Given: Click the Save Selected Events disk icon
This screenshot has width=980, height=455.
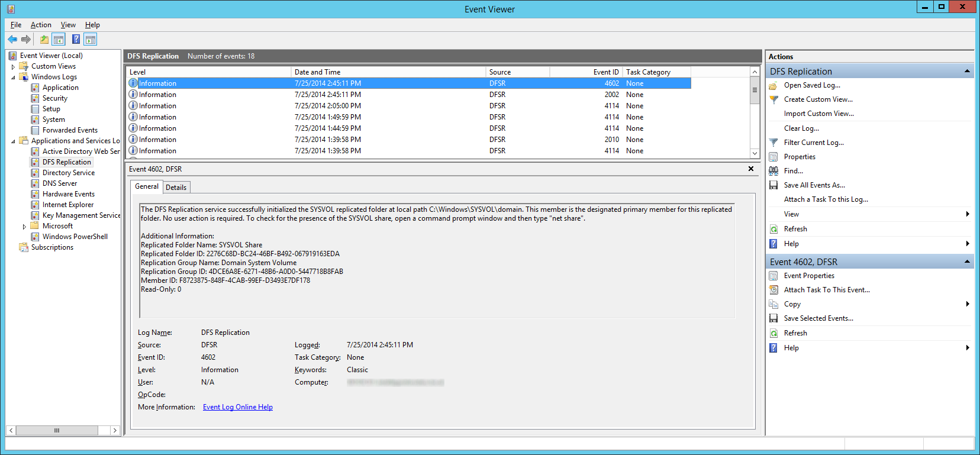Looking at the screenshot, I should (773, 318).
